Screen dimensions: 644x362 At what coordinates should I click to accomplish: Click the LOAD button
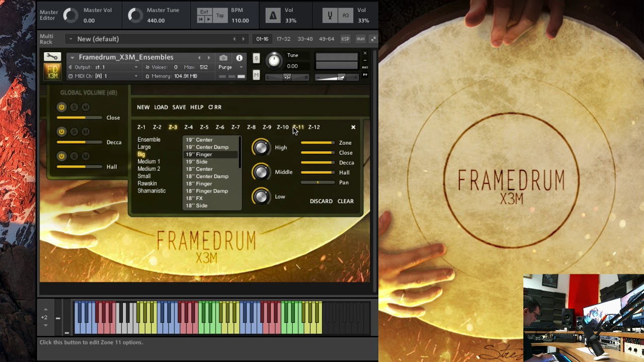click(161, 107)
